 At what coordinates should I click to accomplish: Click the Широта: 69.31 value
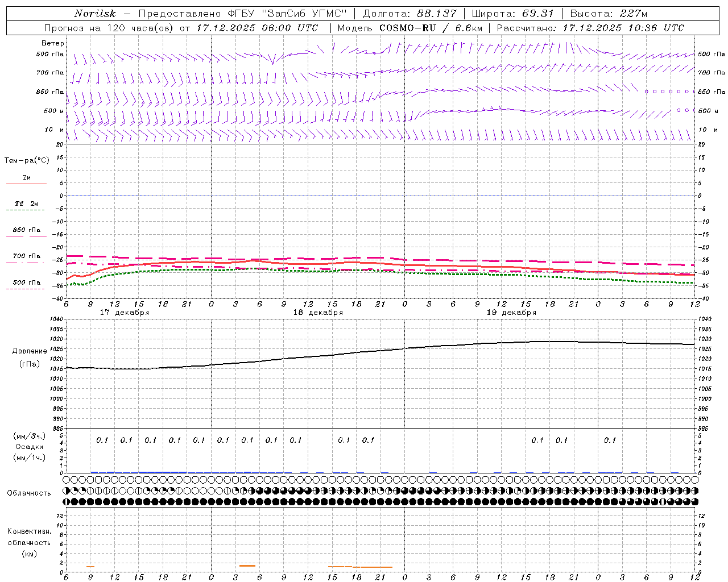512,14
